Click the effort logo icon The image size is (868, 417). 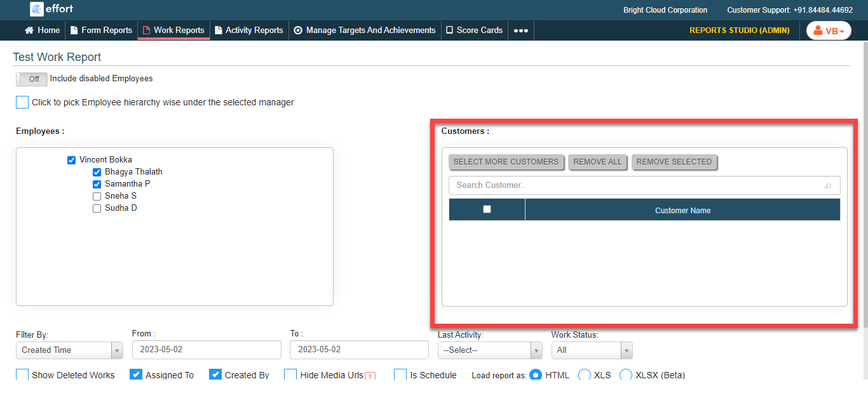(x=37, y=10)
